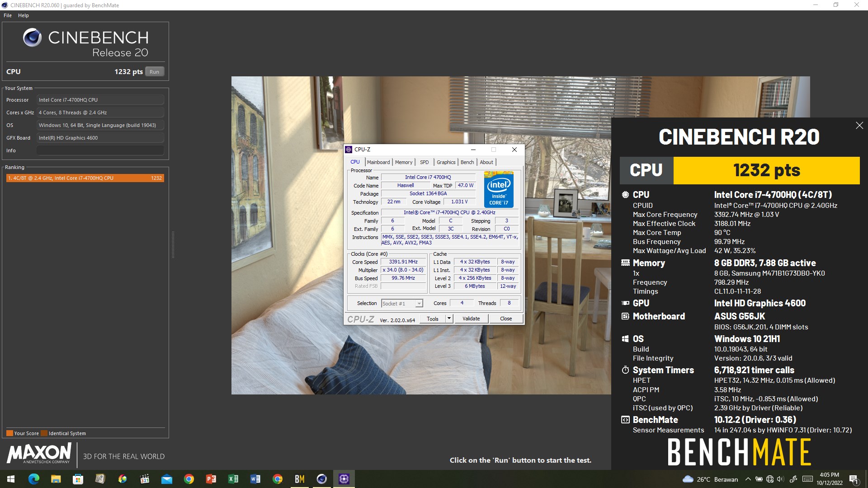Click the Processor field in Your System
The width and height of the screenshot is (868, 488).
(100, 100)
